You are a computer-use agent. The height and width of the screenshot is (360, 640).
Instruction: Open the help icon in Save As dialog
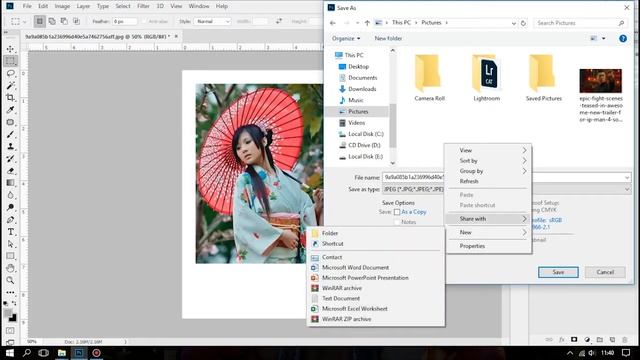click(x=623, y=38)
